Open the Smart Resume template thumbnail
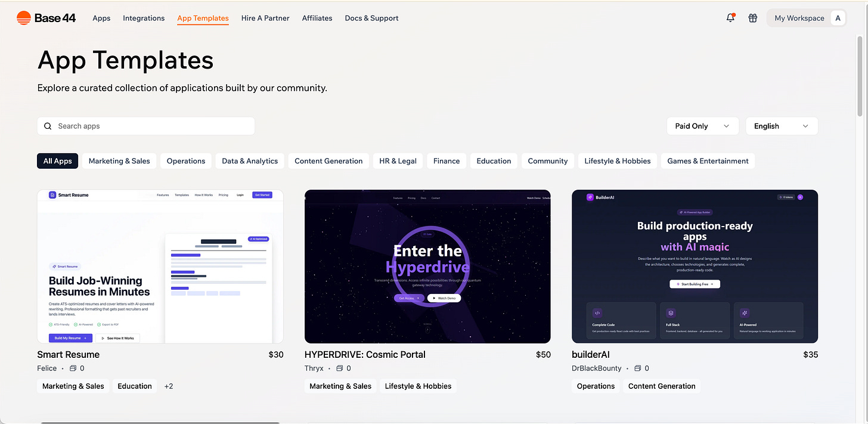 (x=160, y=267)
